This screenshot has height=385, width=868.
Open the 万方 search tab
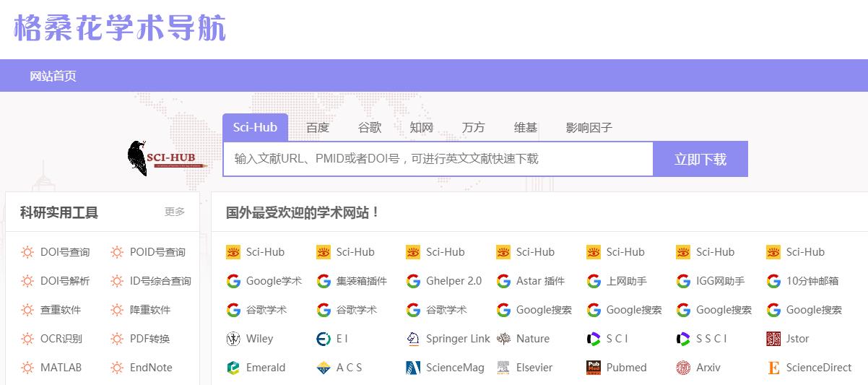point(474,128)
